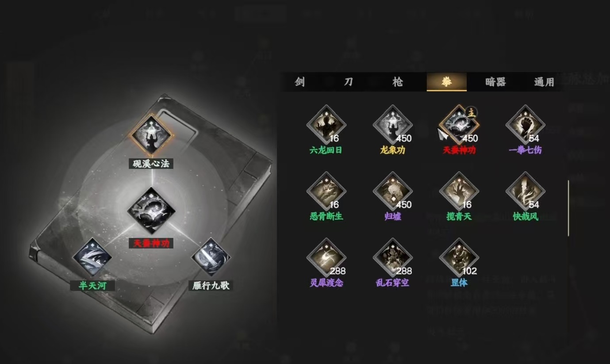The image size is (610, 364).
Task: Pick the 恶骨断生 skill icon
Action: (326, 191)
